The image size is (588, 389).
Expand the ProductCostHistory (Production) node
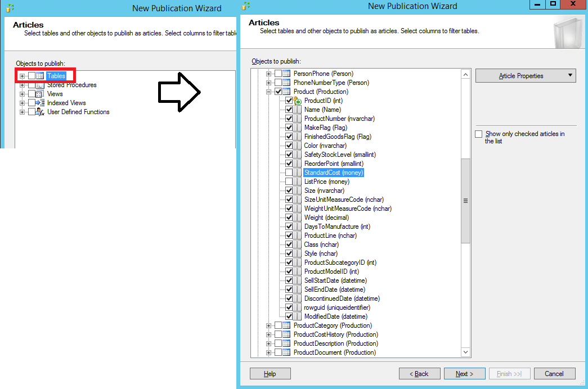(269, 334)
